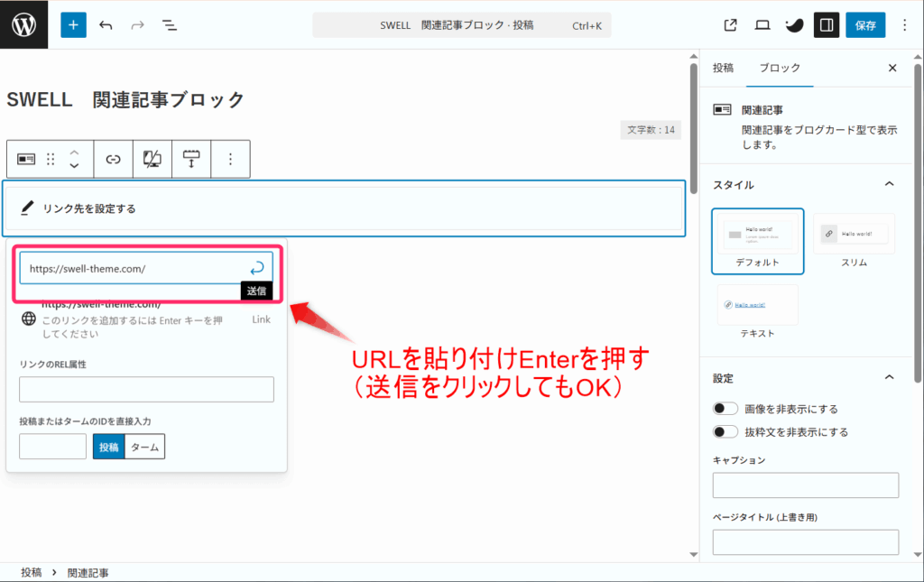Move block up with the up chevron

[x=74, y=152]
